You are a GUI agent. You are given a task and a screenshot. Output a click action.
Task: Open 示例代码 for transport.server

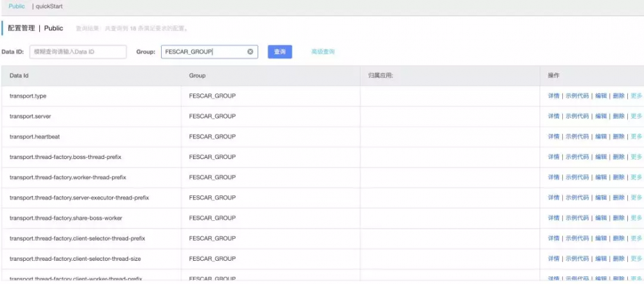[x=577, y=117]
